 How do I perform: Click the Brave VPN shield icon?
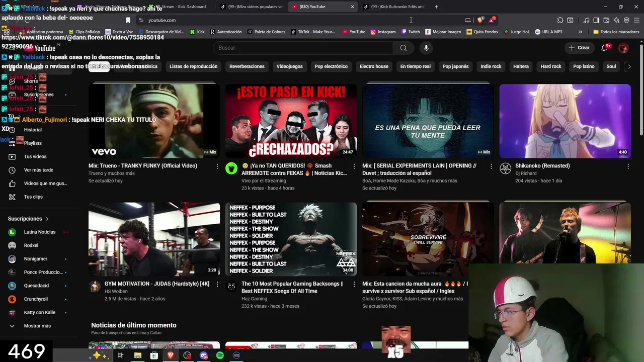point(626,20)
